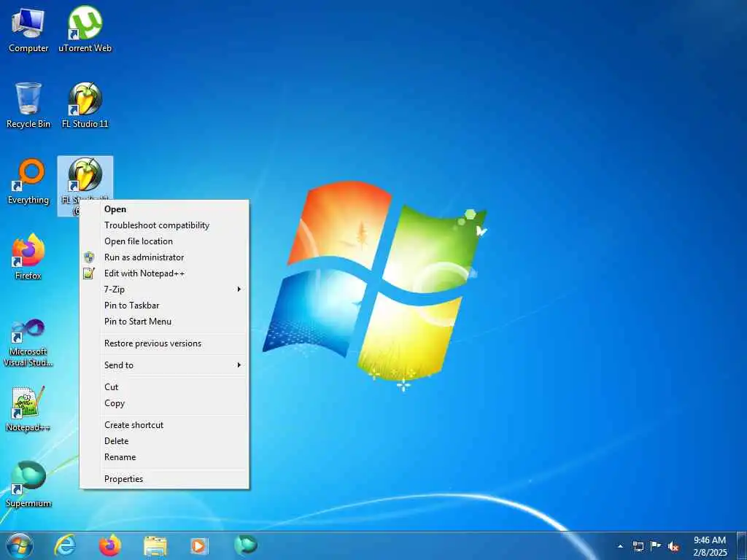This screenshot has width=747, height=560.
Task: Choose Restore previous versions
Action: click(164, 343)
